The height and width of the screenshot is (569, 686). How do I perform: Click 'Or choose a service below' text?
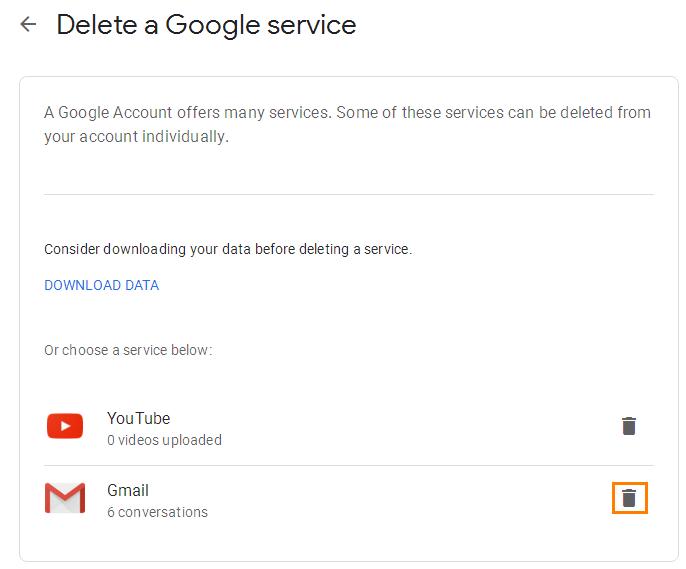pos(128,350)
